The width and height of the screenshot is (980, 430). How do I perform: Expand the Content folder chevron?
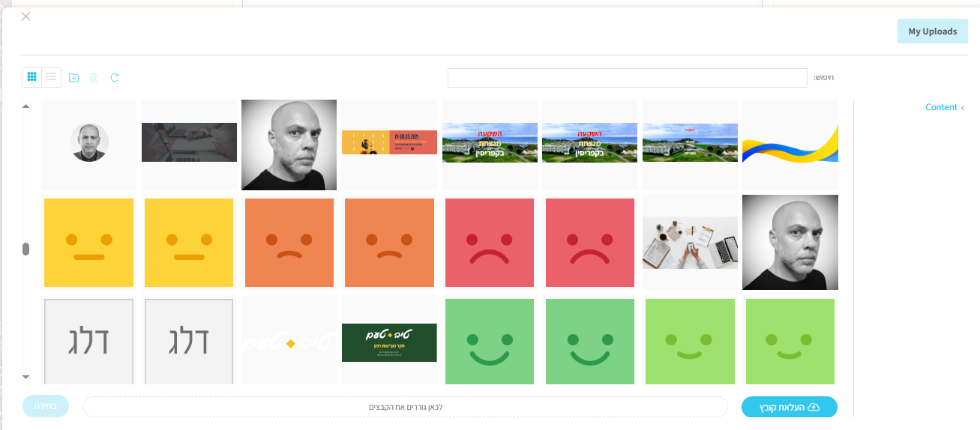(963, 108)
